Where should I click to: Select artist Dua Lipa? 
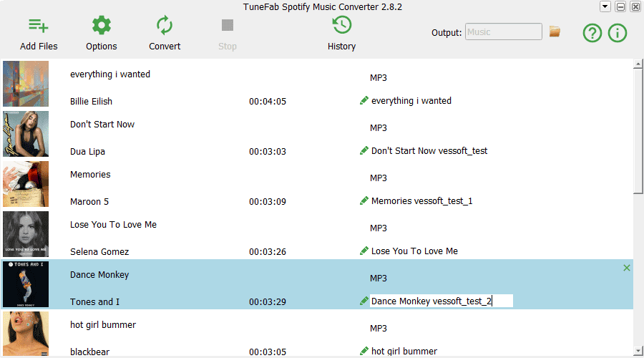(x=87, y=152)
